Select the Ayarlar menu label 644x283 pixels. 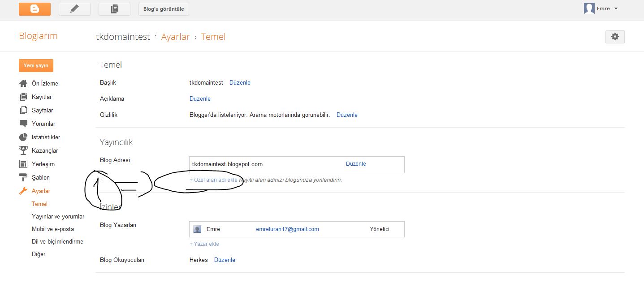click(41, 191)
